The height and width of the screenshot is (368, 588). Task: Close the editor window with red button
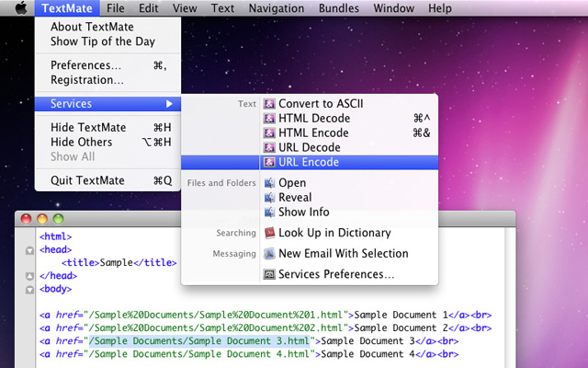[x=26, y=219]
